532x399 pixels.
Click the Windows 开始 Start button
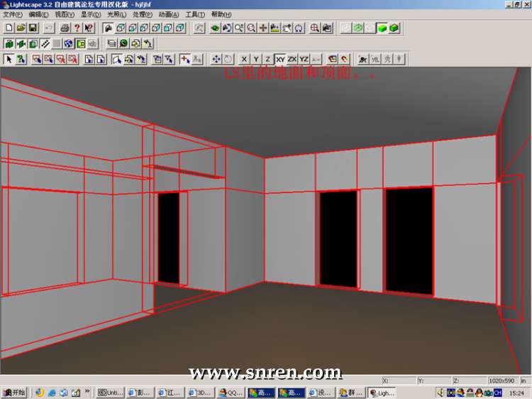tap(14, 393)
